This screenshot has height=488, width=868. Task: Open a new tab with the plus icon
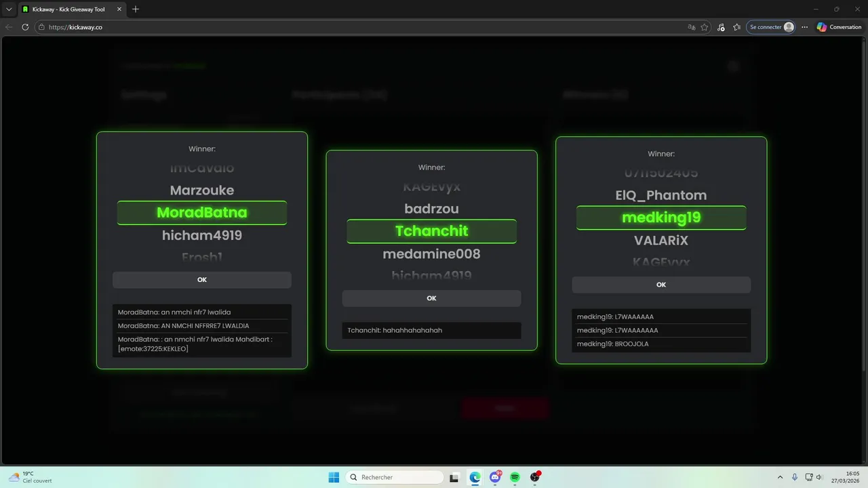[x=136, y=9]
